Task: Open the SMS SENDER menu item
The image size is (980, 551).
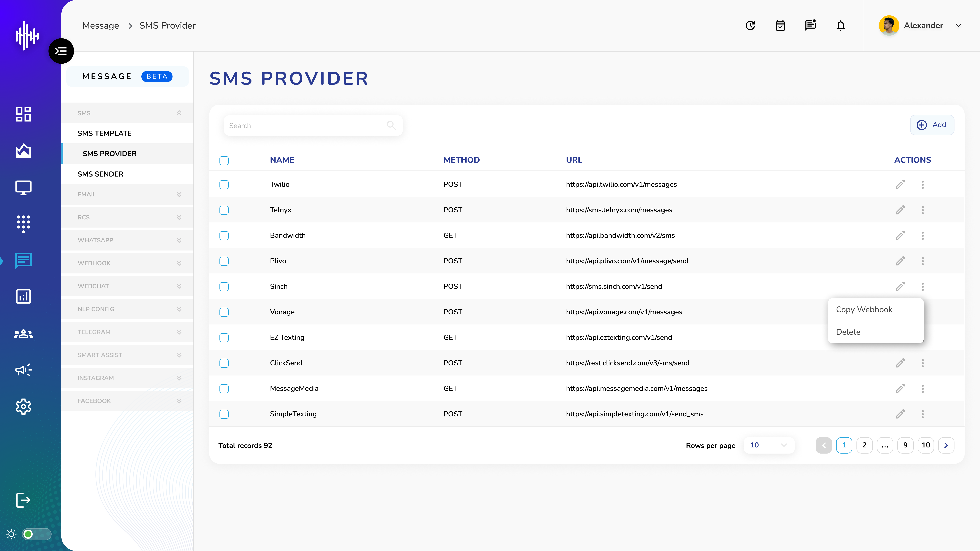Action: point(127,174)
